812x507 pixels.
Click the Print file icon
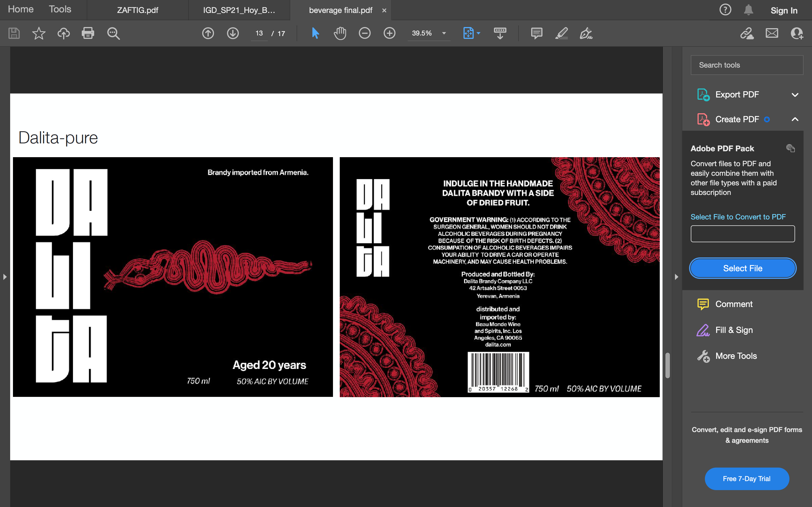point(88,33)
